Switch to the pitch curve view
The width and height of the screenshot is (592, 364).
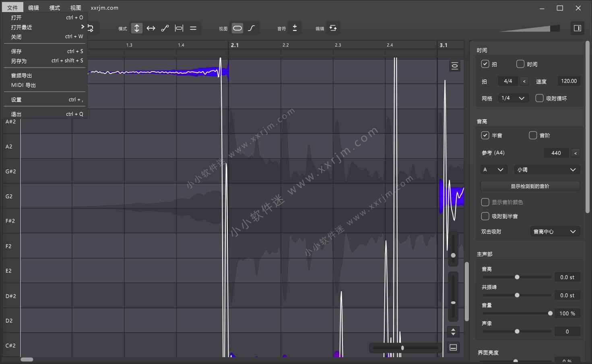[252, 28]
